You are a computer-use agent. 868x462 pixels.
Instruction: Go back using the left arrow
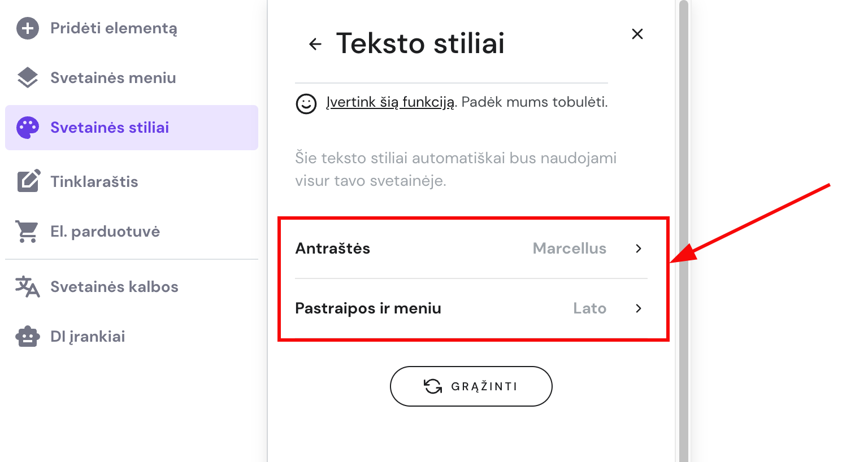(315, 43)
